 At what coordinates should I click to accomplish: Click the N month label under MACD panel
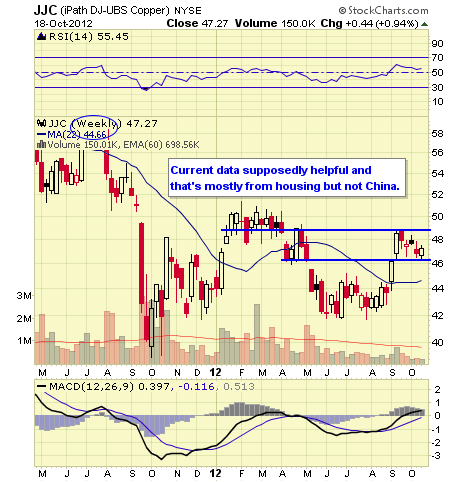tap(177, 474)
